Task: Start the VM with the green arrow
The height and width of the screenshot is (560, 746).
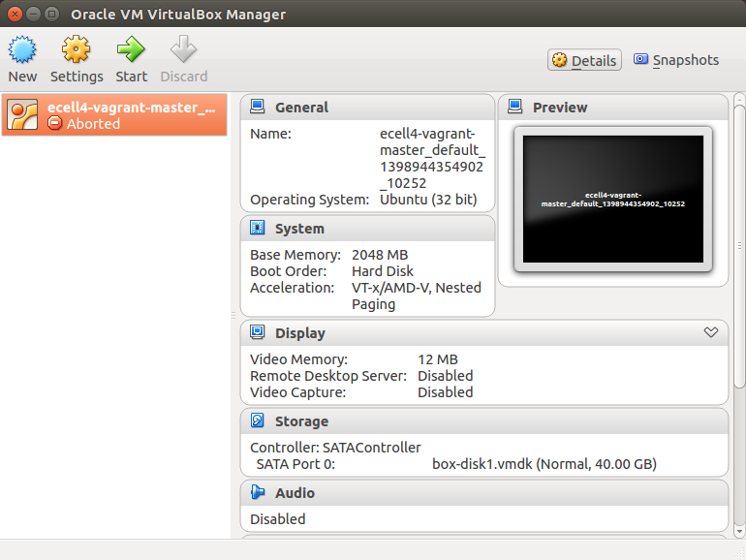Action: click(x=131, y=49)
